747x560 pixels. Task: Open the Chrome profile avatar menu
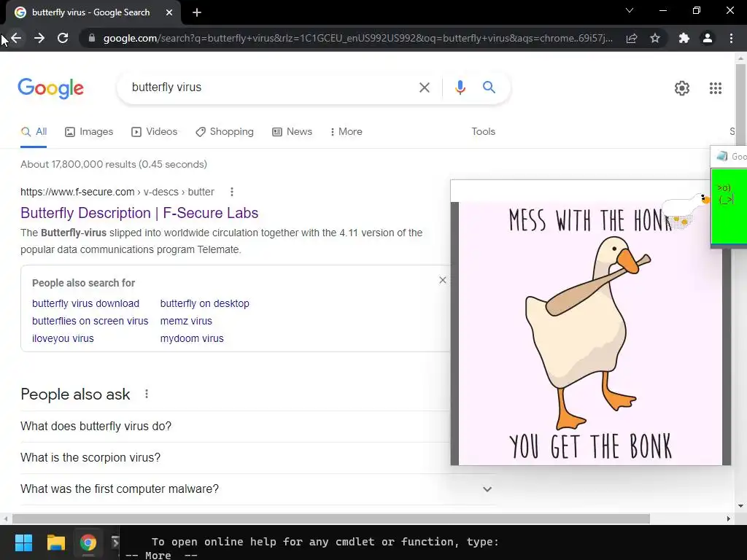pos(708,38)
